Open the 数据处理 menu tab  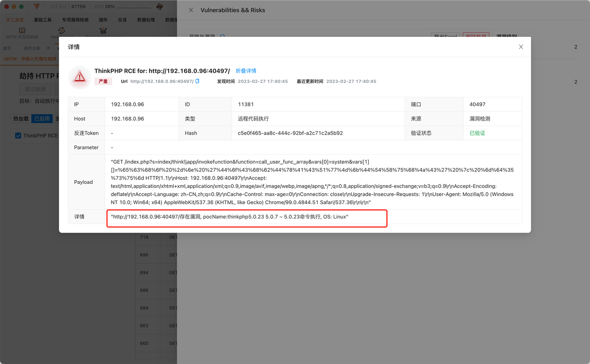(x=146, y=20)
